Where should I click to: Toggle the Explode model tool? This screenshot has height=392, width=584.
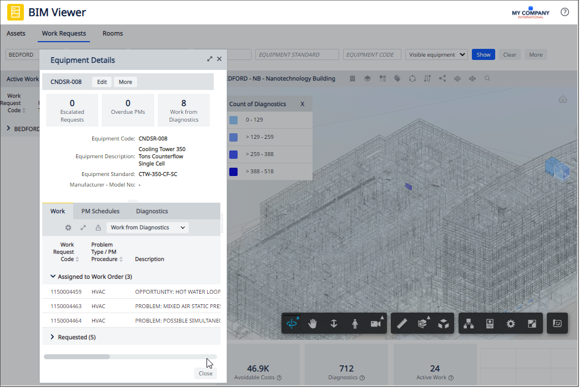[444, 325]
